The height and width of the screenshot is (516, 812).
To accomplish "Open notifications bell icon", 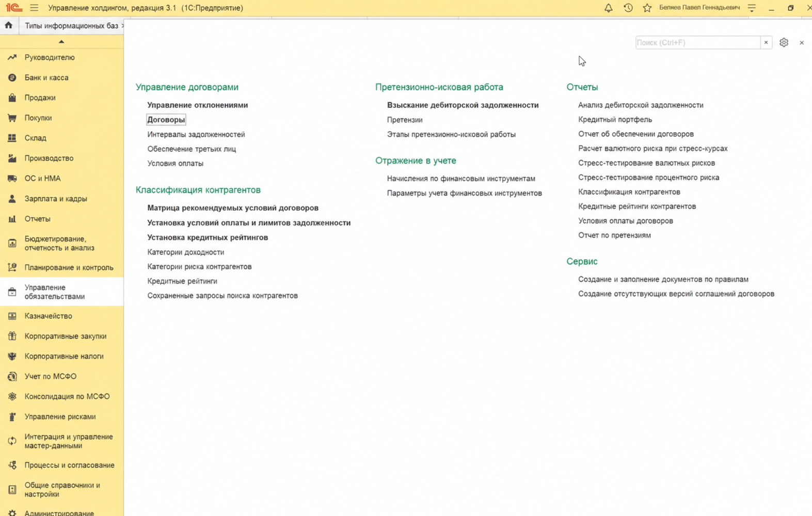I will click(609, 8).
